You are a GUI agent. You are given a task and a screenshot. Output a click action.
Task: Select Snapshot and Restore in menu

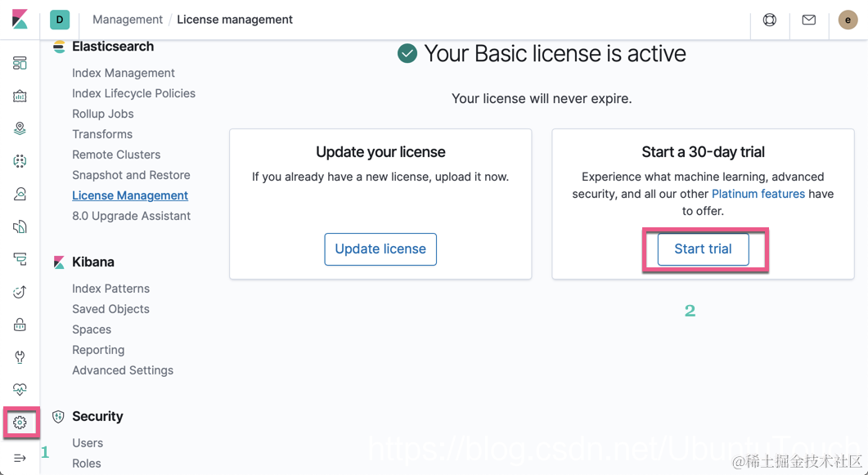131,175
